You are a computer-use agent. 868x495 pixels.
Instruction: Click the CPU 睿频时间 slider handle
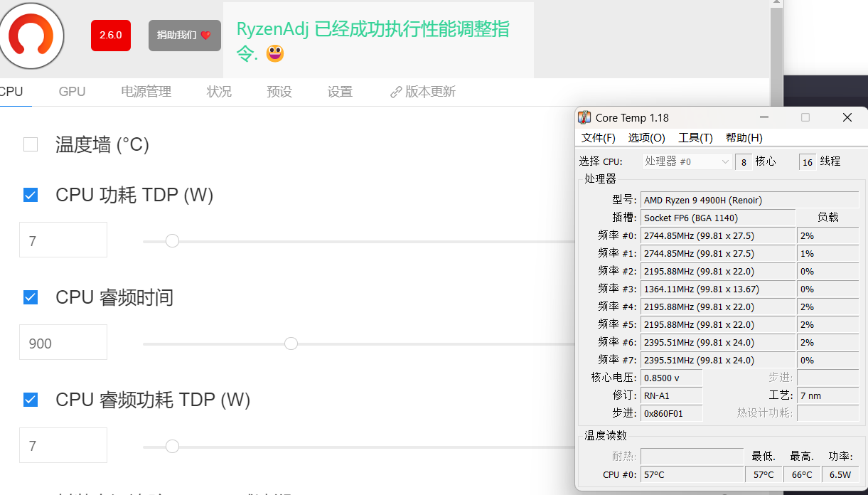tap(291, 344)
